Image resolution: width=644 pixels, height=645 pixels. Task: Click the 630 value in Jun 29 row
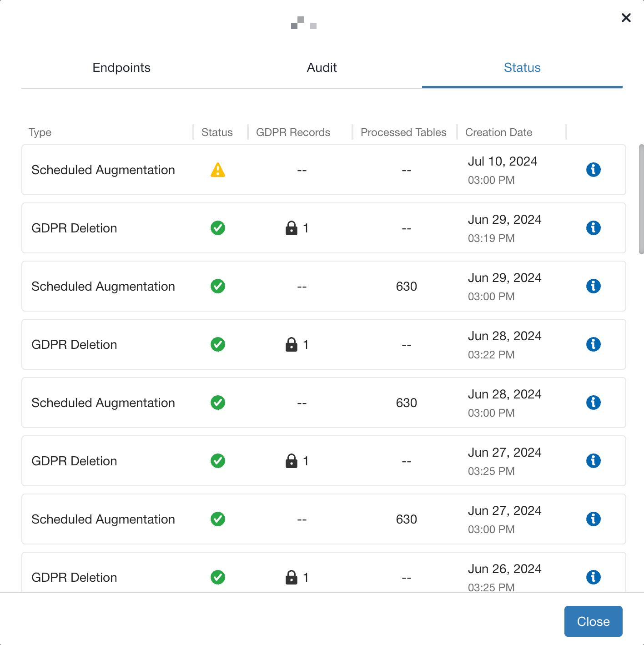406,286
